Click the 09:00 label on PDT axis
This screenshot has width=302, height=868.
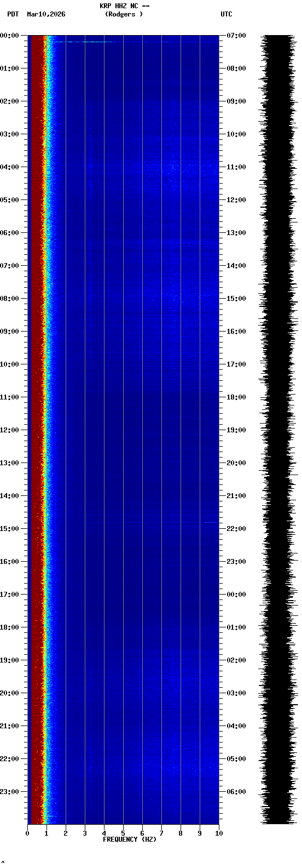pyautogui.click(x=10, y=332)
